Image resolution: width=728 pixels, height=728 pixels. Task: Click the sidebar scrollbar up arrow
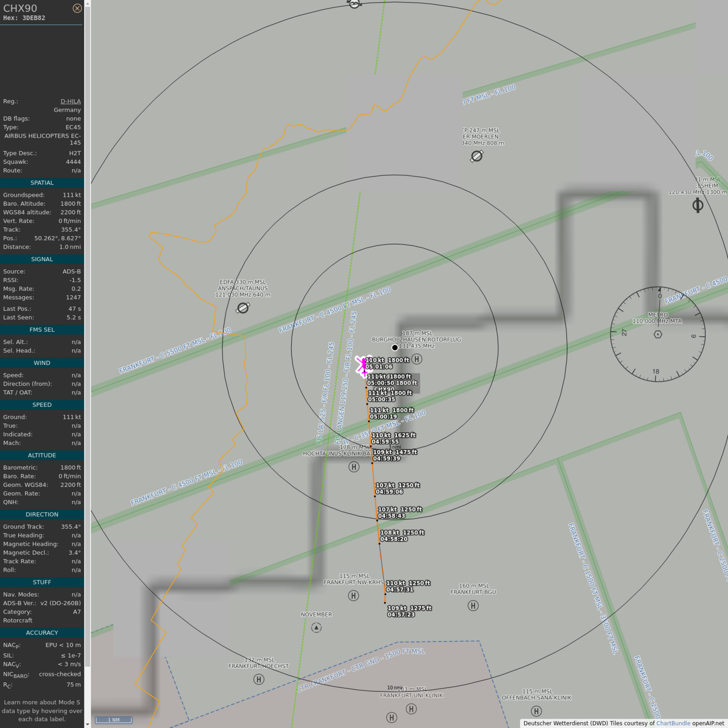pos(87,4)
